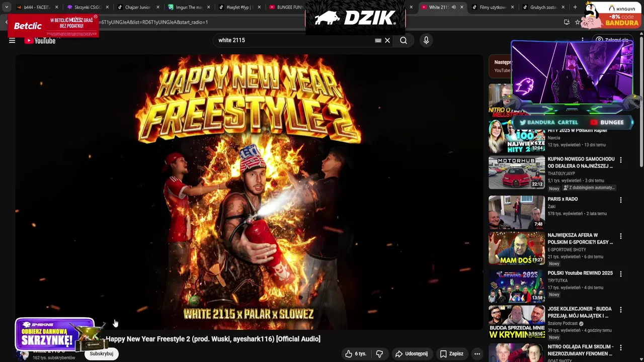Click the magnifier search button
Image resolution: width=644 pixels, height=362 pixels.
pyautogui.click(x=404, y=40)
